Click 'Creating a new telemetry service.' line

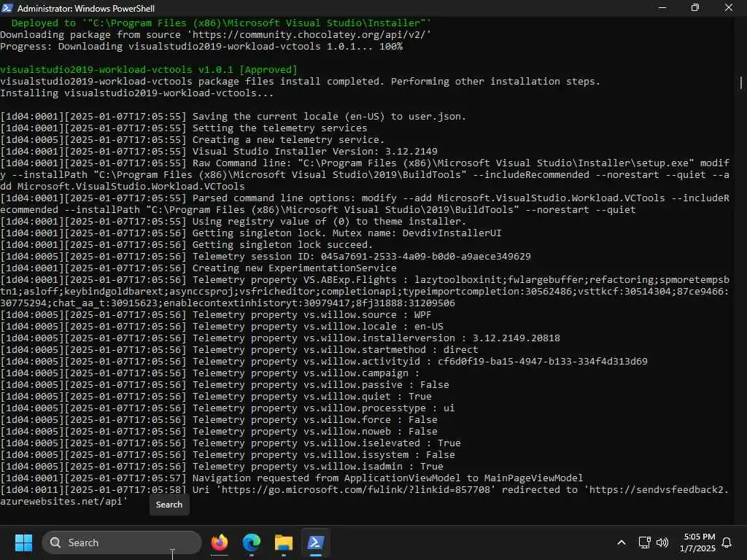click(x=193, y=139)
